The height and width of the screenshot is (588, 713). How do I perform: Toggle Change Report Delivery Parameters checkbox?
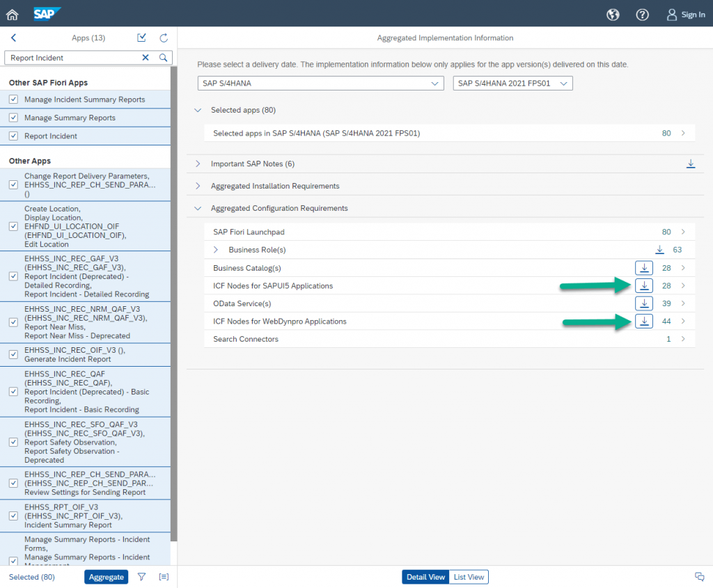[x=14, y=184]
